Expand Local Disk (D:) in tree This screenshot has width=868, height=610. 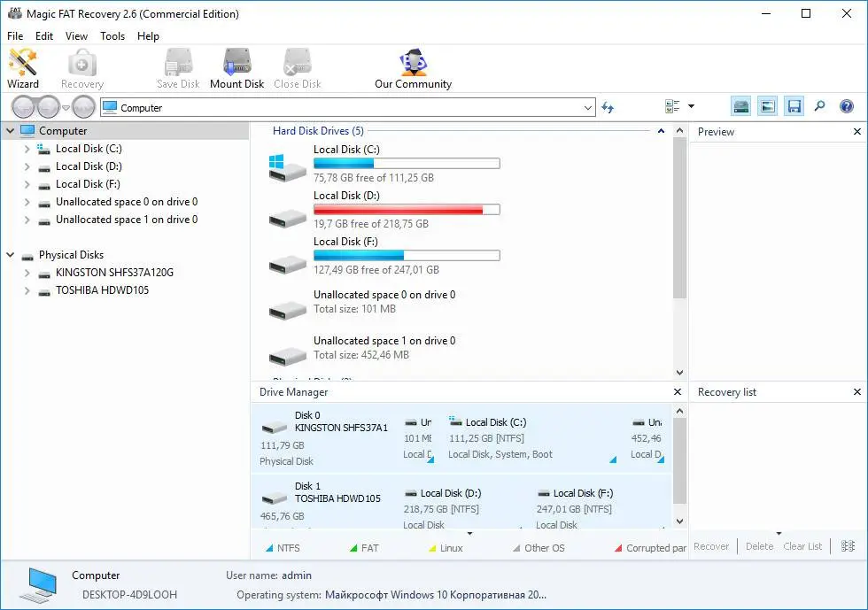(x=27, y=166)
